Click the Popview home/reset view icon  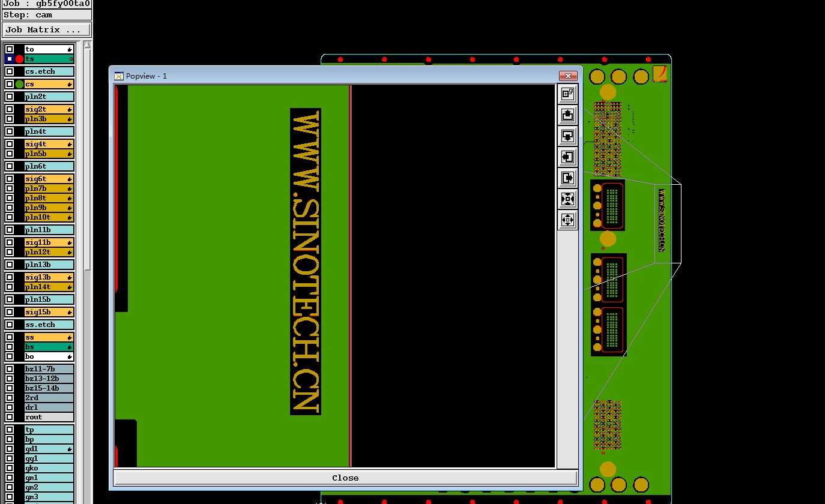pos(567,94)
